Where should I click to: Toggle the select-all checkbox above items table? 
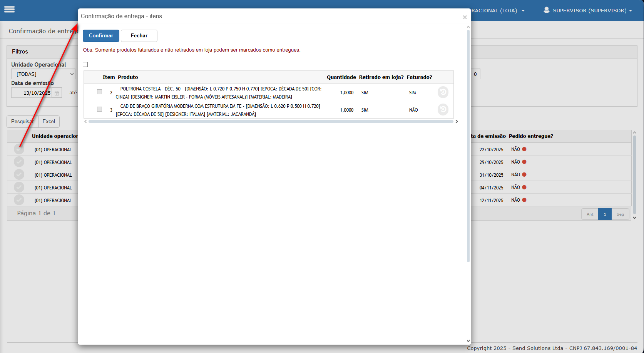pyautogui.click(x=85, y=65)
